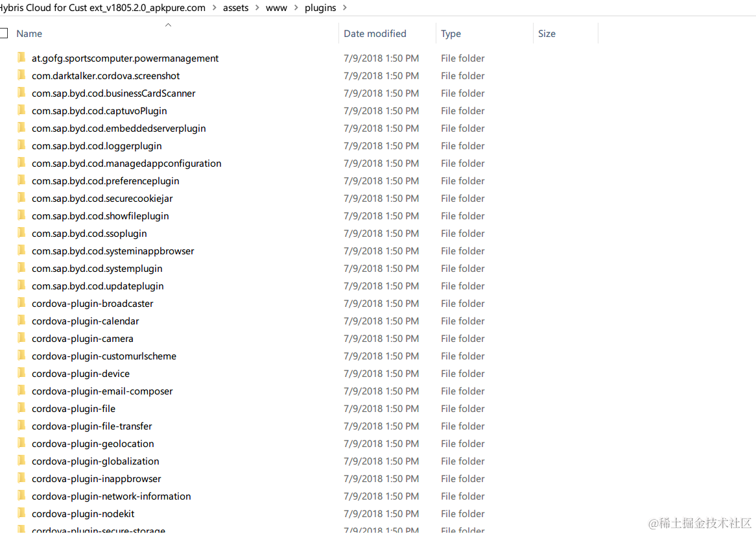
Task: Sort by Type column header
Action: click(x=451, y=34)
